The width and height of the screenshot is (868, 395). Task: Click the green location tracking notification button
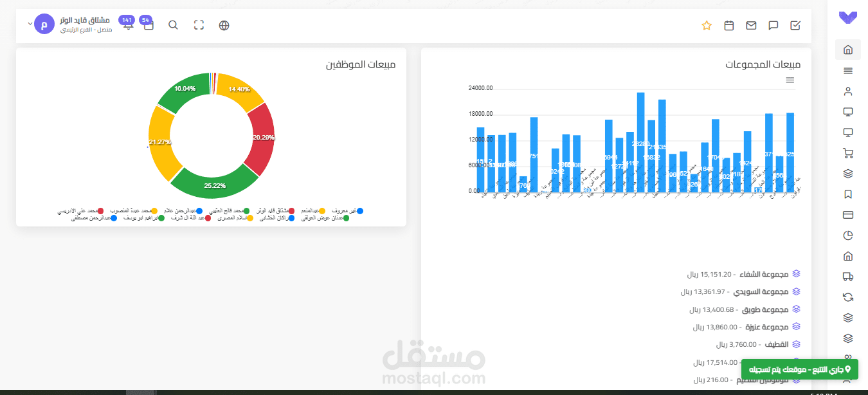coord(800,369)
